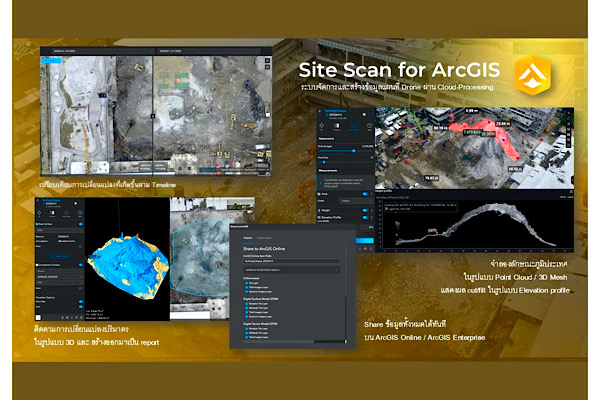Switch to the second tab in share dialog

(264, 238)
